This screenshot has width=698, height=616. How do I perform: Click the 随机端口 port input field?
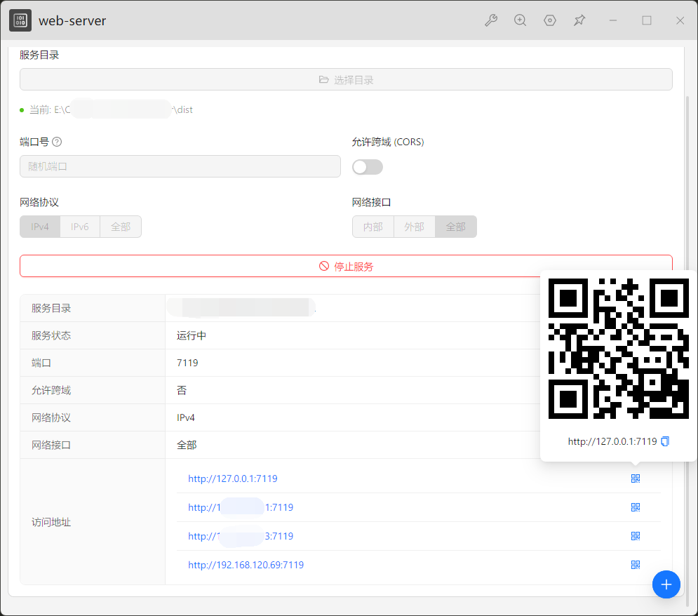pyautogui.click(x=180, y=166)
